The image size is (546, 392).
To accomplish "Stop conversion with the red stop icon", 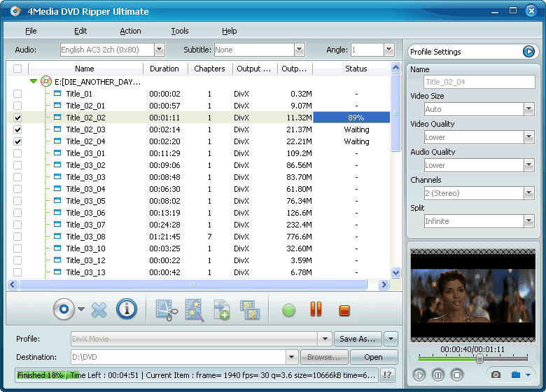I will (x=344, y=309).
